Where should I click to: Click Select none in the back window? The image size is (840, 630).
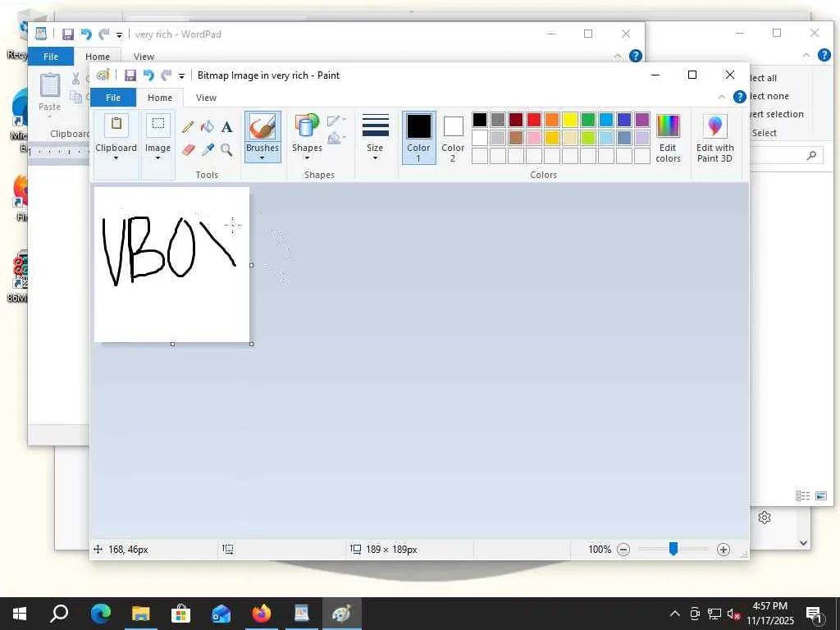[769, 97]
